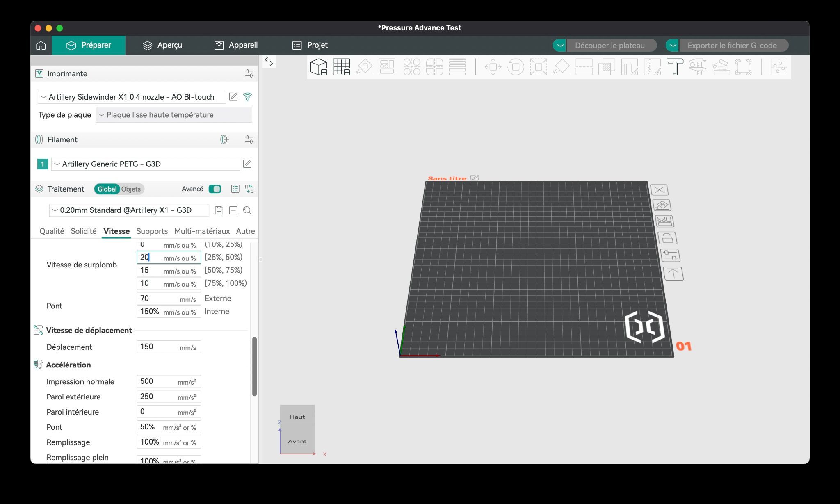Click the Paroi intérieure acceleration field

click(x=169, y=412)
